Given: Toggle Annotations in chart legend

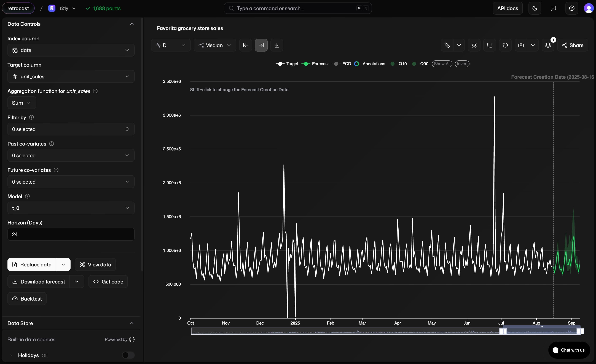Looking at the screenshot, I should click(370, 64).
